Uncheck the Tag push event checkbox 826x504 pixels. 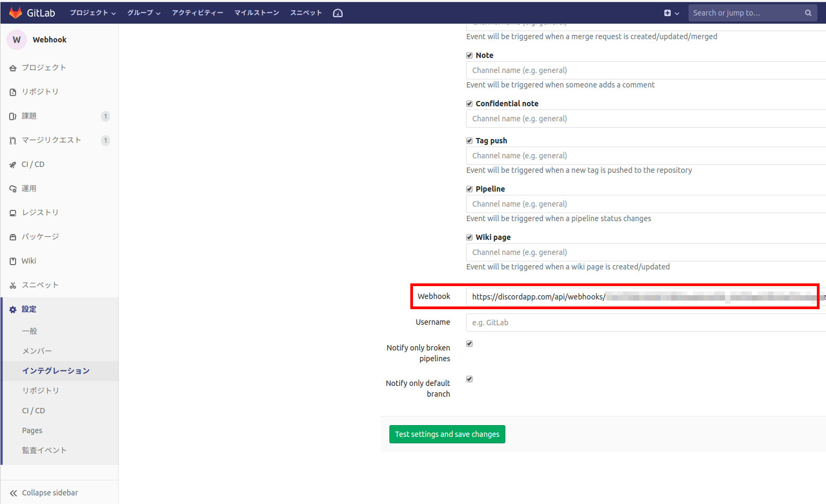(x=469, y=140)
